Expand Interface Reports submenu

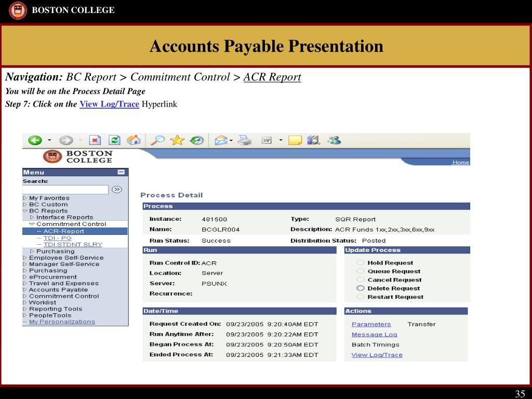click(32, 217)
